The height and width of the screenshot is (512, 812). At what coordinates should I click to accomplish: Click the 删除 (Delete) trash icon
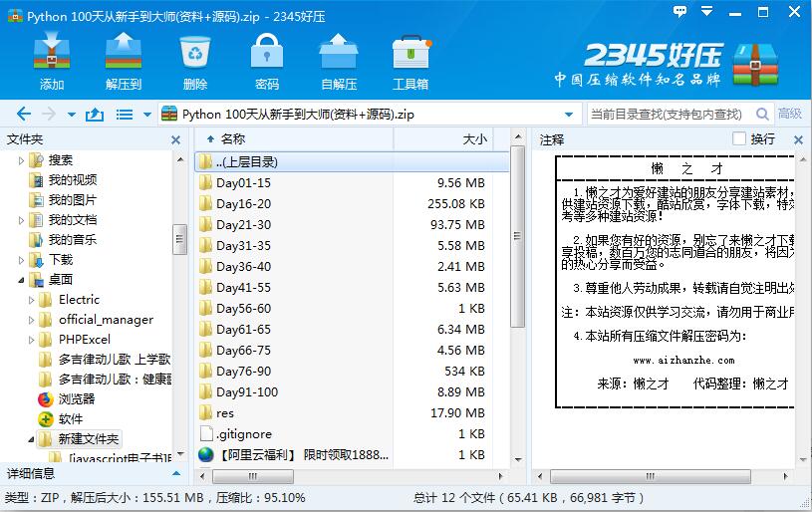click(195, 52)
